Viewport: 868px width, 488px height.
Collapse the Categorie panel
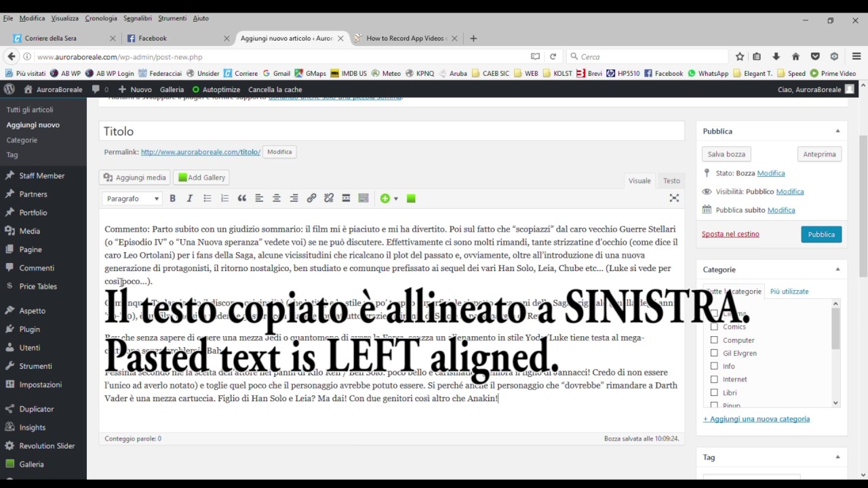click(837, 269)
